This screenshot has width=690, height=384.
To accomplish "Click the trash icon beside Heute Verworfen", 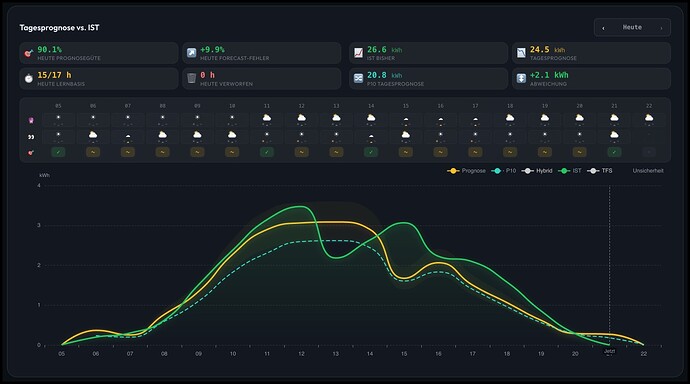I will [x=191, y=79].
